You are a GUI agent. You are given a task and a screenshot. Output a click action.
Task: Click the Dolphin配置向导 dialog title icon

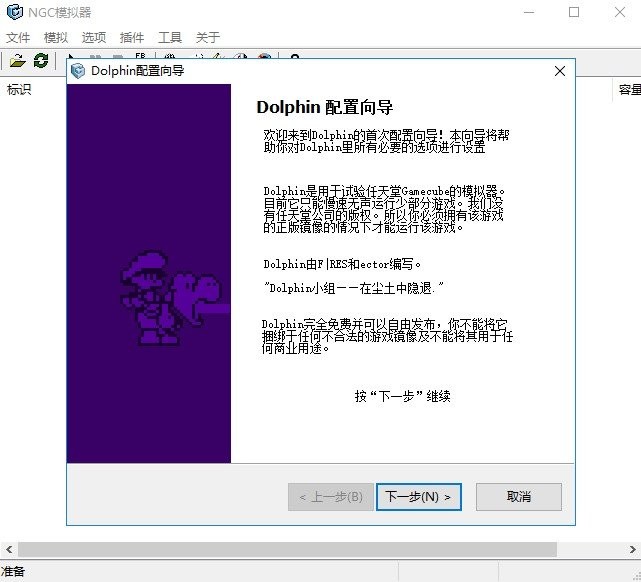coord(78,71)
